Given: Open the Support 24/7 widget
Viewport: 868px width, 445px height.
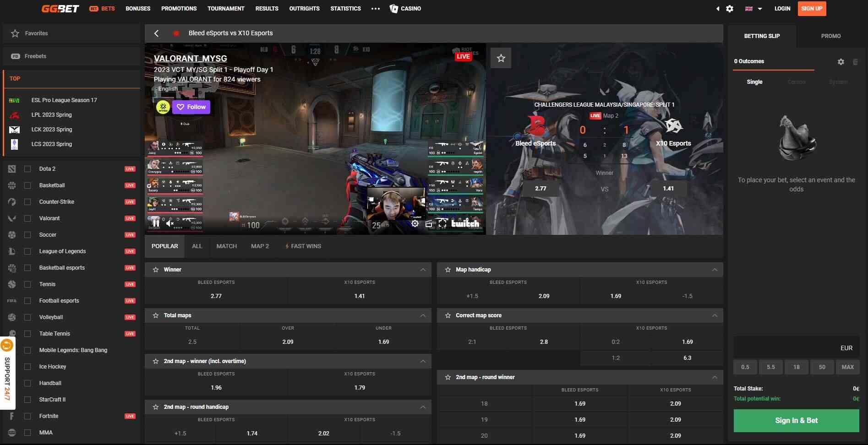Looking at the screenshot, I should 7,373.
